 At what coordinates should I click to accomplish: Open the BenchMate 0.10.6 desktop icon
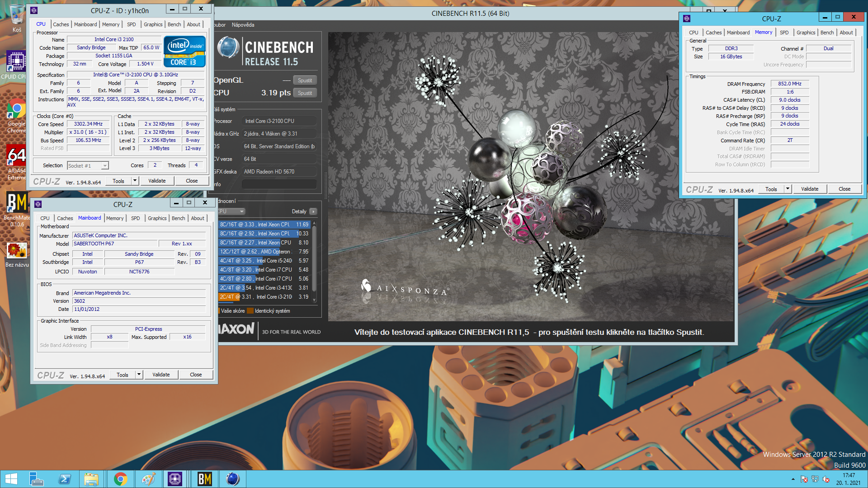(17, 209)
